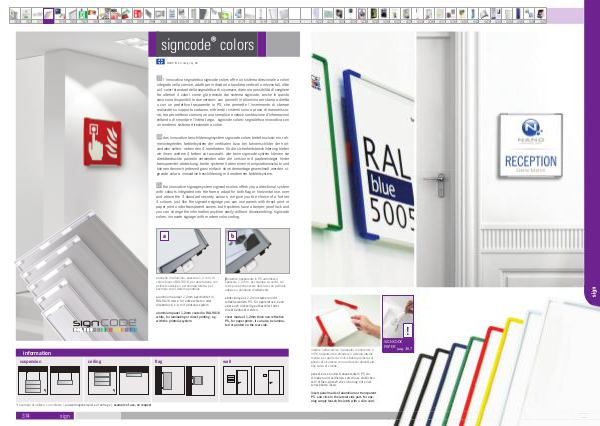Click the signCODE logo on the photo

(x=104, y=325)
